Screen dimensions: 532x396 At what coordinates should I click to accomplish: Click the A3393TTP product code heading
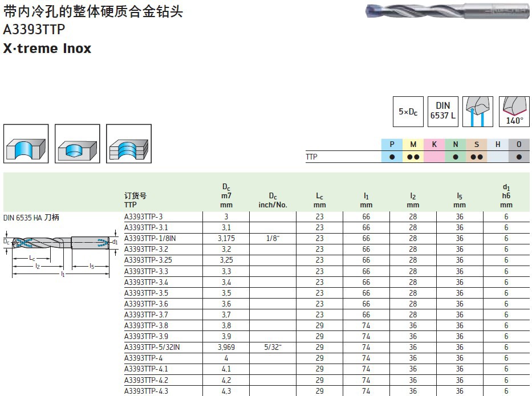click(34, 30)
